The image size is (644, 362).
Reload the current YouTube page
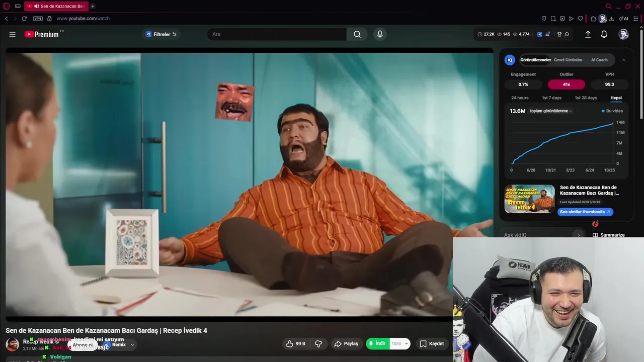tap(24, 19)
